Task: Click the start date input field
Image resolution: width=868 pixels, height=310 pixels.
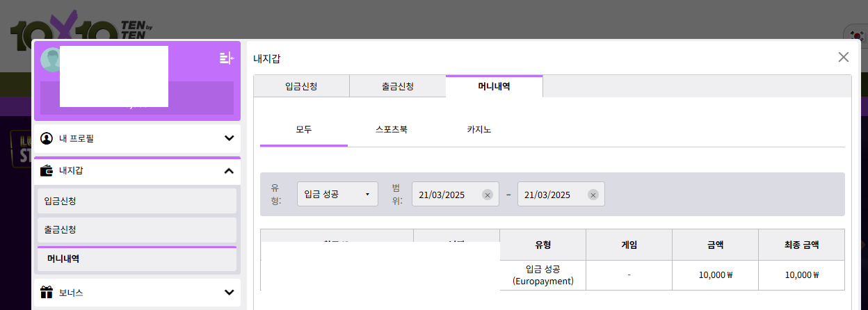Action: (x=447, y=195)
